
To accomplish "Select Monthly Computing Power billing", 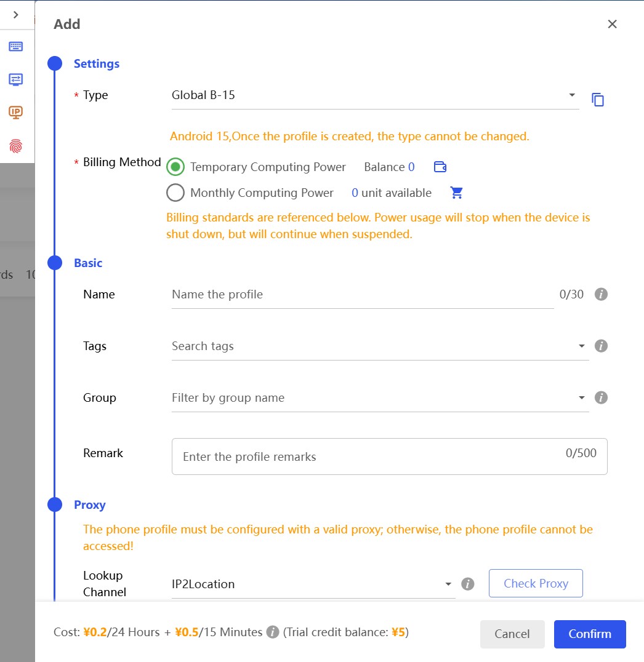I will (x=175, y=193).
